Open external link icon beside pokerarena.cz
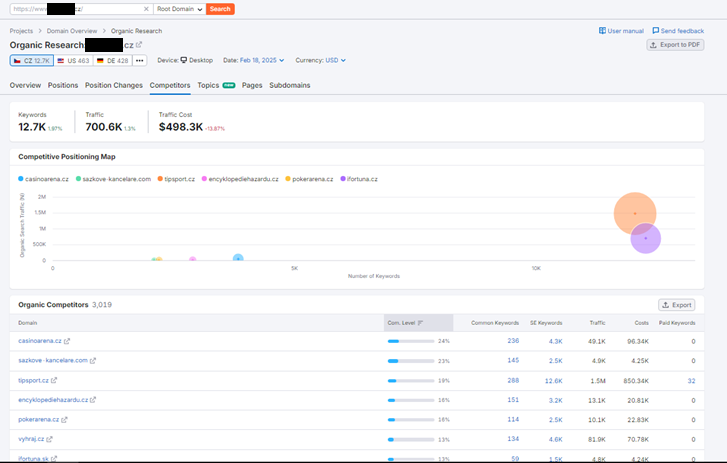The width and height of the screenshot is (727, 463). coord(64,420)
